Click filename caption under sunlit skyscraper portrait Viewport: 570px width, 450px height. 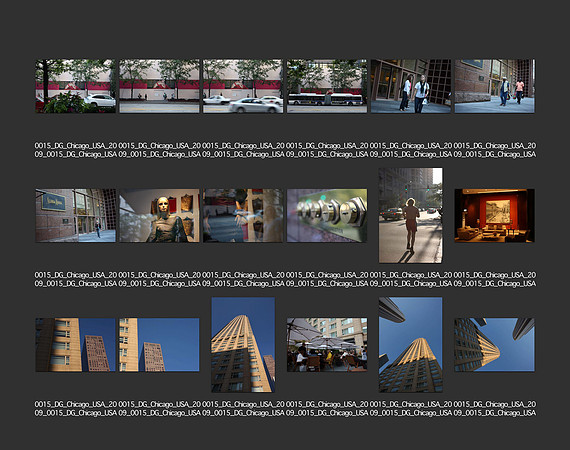pyautogui.click(x=243, y=409)
